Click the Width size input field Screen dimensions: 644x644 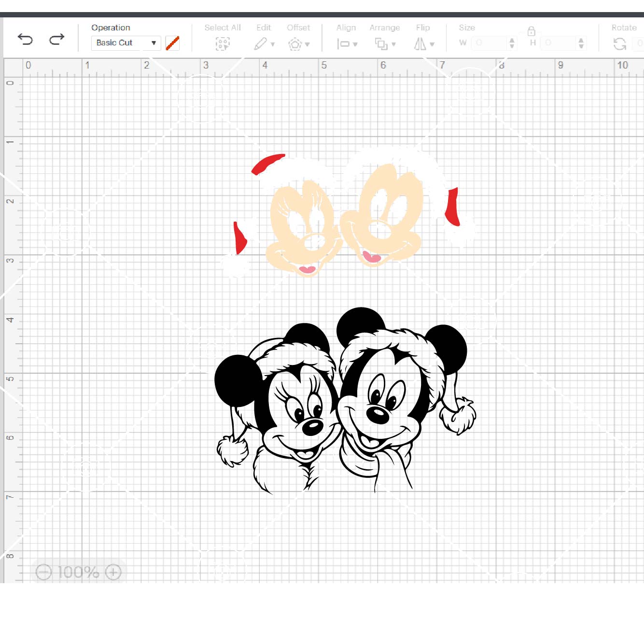pos(490,43)
